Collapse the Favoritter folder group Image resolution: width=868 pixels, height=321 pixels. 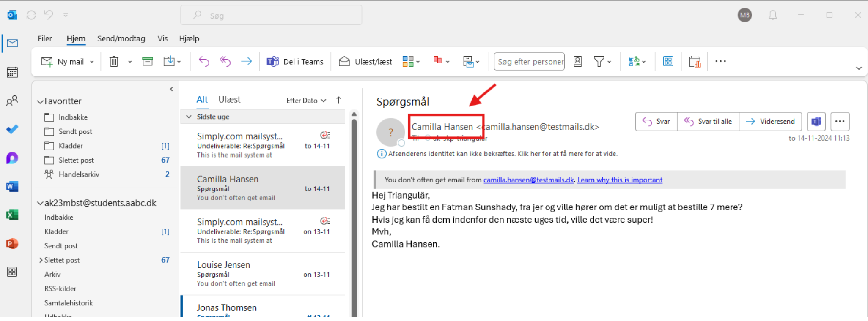(x=40, y=101)
